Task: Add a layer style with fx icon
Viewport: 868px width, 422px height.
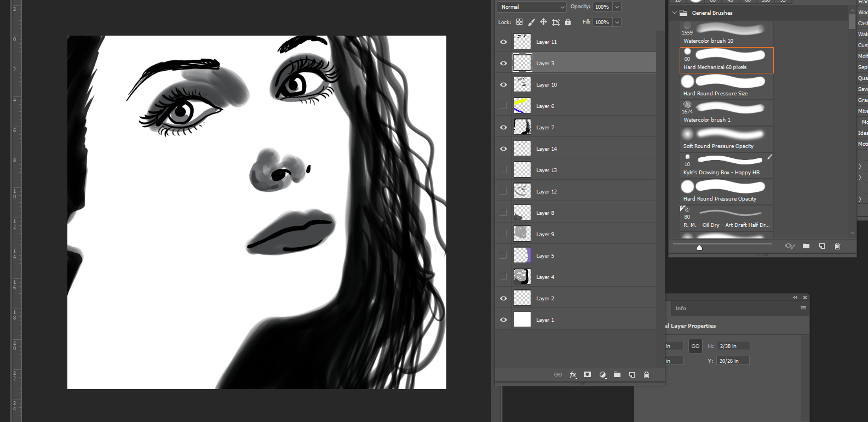Action: click(x=573, y=375)
